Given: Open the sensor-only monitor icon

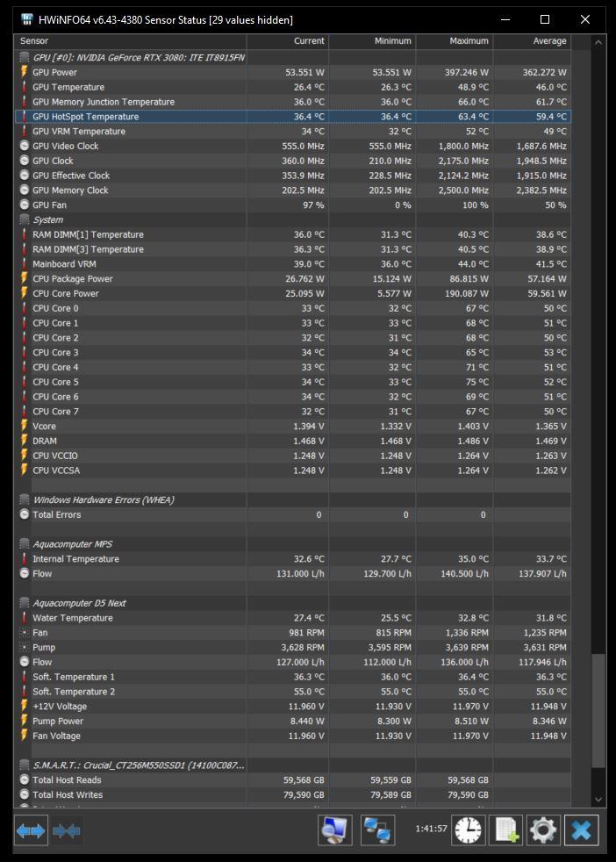Looking at the screenshot, I should (x=335, y=830).
